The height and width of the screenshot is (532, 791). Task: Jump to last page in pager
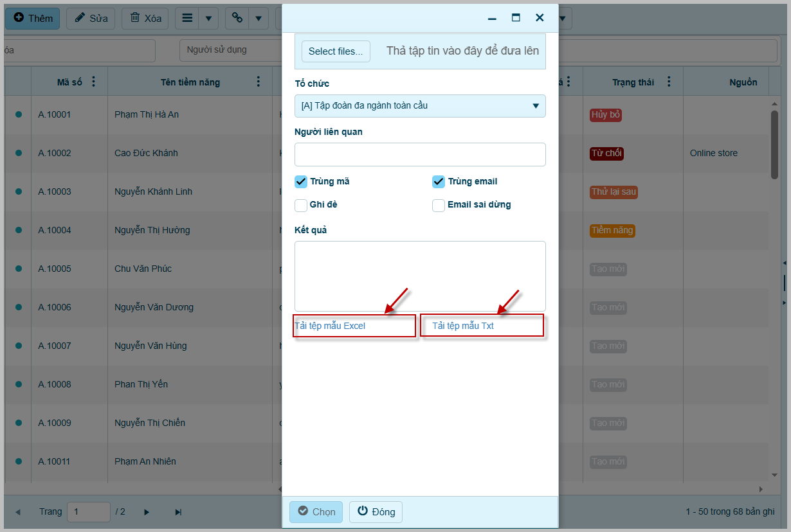pos(178,512)
